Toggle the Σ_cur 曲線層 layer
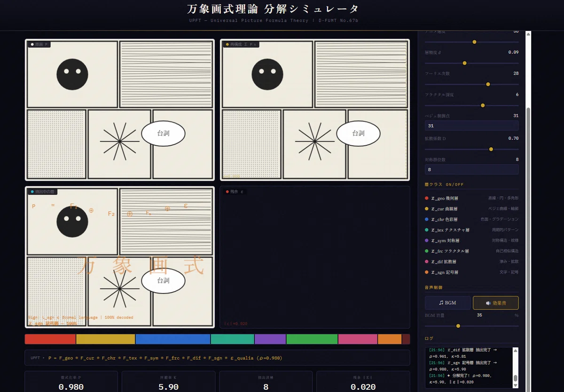This screenshot has height=392, width=564. click(471, 209)
